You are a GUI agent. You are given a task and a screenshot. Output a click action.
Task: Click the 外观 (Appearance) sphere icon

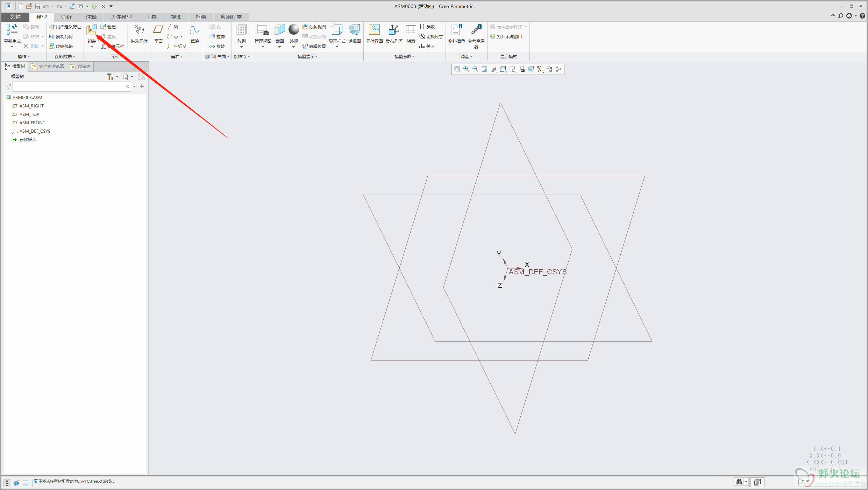294,30
